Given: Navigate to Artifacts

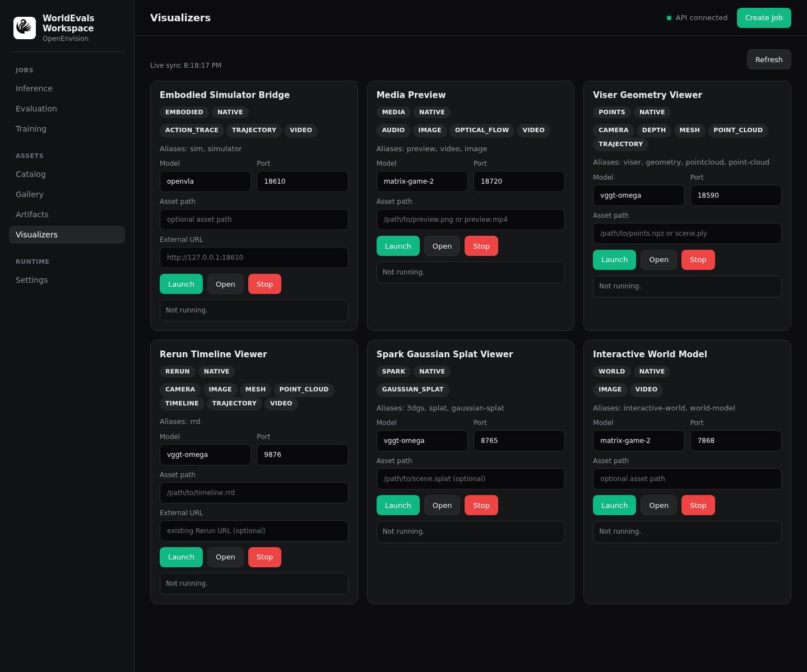Looking at the screenshot, I should (x=67, y=214).
